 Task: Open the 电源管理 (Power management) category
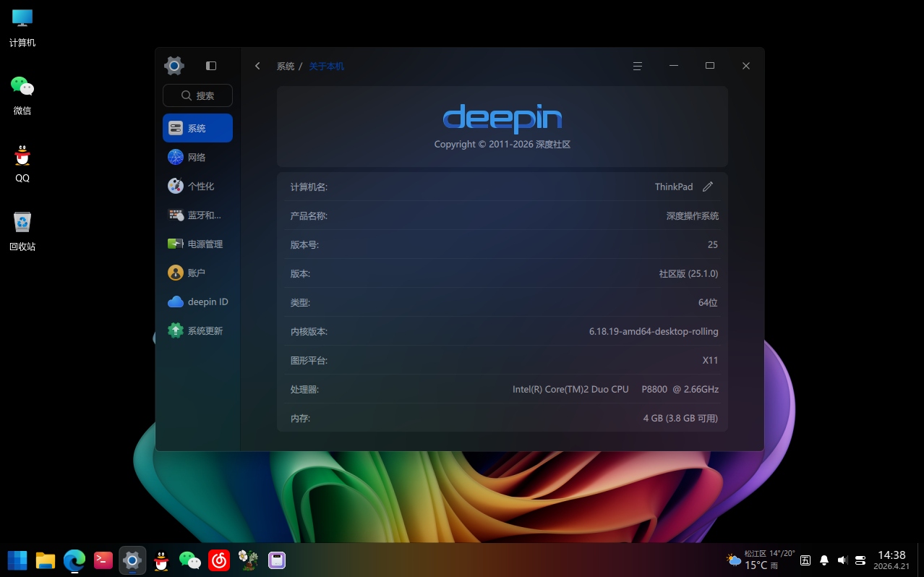[x=197, y=244]
